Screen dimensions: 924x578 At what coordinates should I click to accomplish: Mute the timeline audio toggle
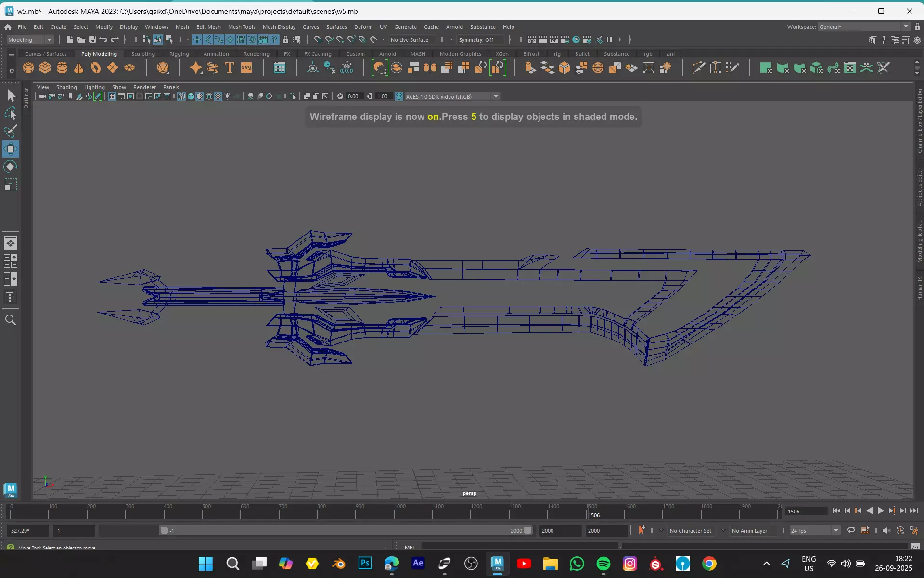coord(886,530)
